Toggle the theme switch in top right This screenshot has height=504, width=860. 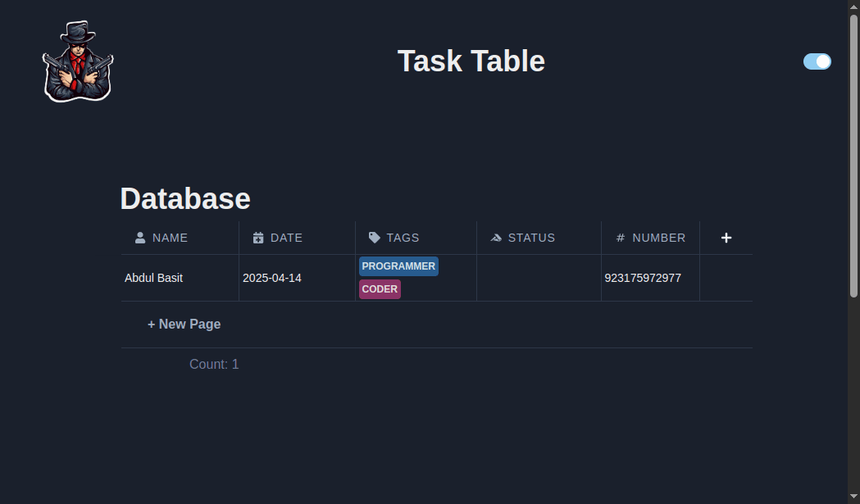click(x=817, y=61)
